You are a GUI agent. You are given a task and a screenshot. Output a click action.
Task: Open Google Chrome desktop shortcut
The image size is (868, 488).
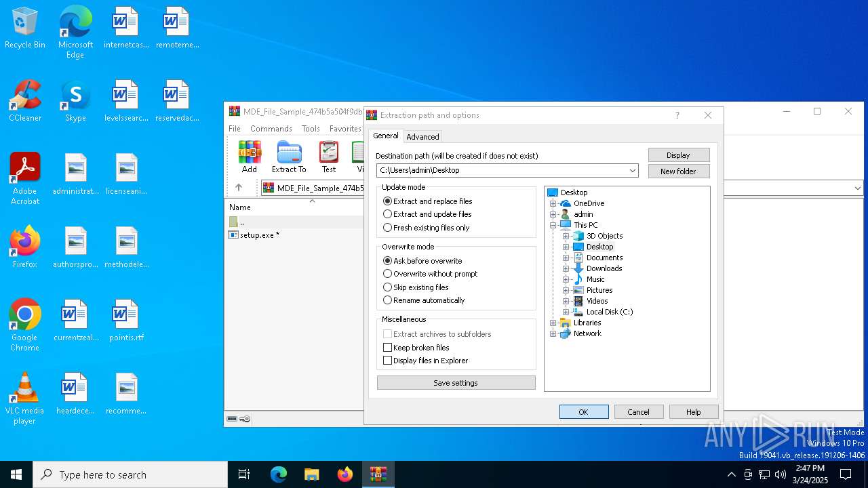point(25,325)
